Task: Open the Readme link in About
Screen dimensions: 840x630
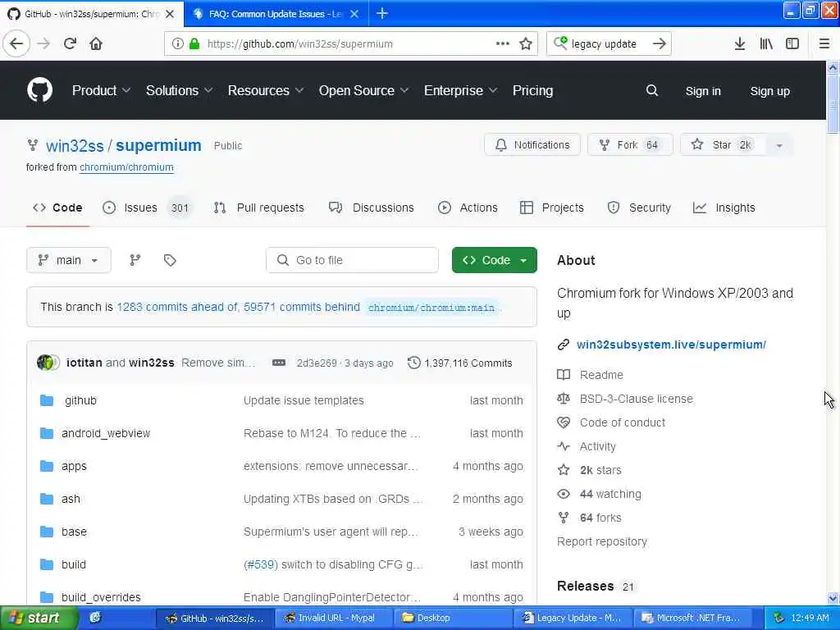Action: tap(601, 375)
